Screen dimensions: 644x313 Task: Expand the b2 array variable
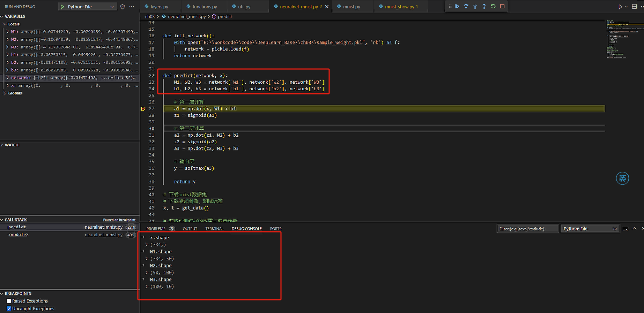pyautogui.click(x=7, y=62)
